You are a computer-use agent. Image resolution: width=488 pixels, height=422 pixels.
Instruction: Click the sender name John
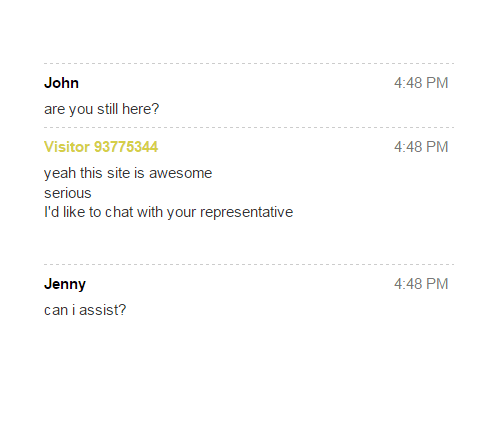click(x=61, y=83)
